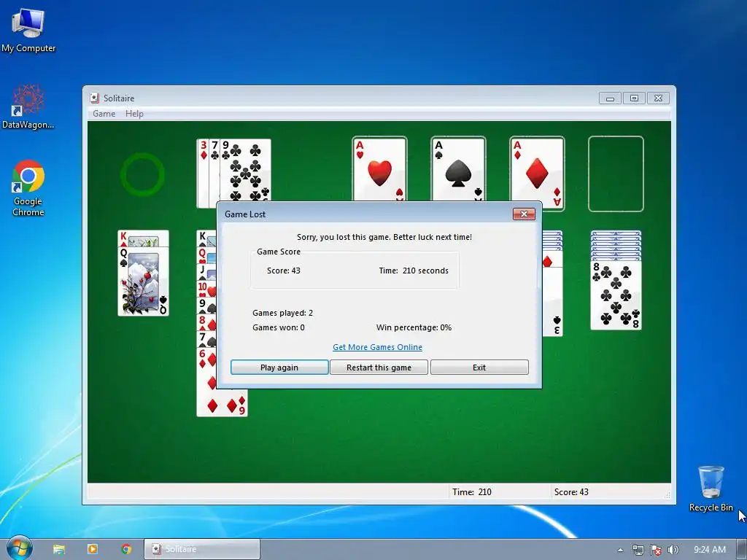Click the face-down cards above 8 of clubs
Image resolution: width=747 pixels, height=560 pixels.
[616, 245]
